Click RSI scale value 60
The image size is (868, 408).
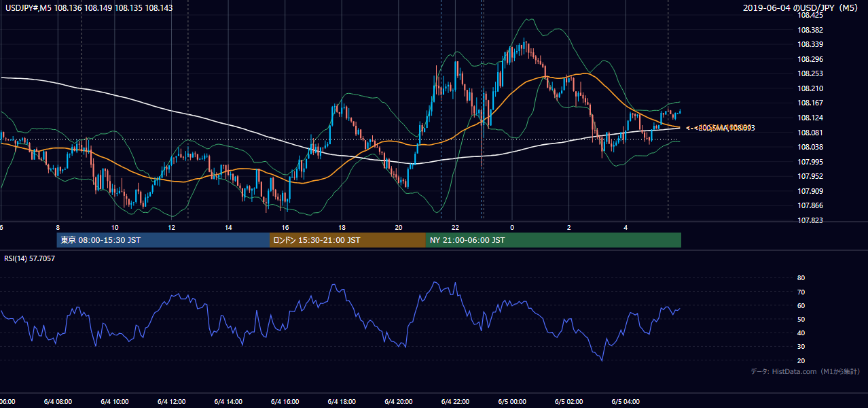pos(801,305)
